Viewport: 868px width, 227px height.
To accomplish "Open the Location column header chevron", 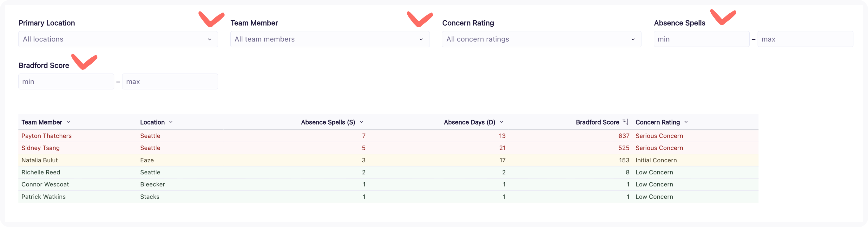I will coord(170,122).
